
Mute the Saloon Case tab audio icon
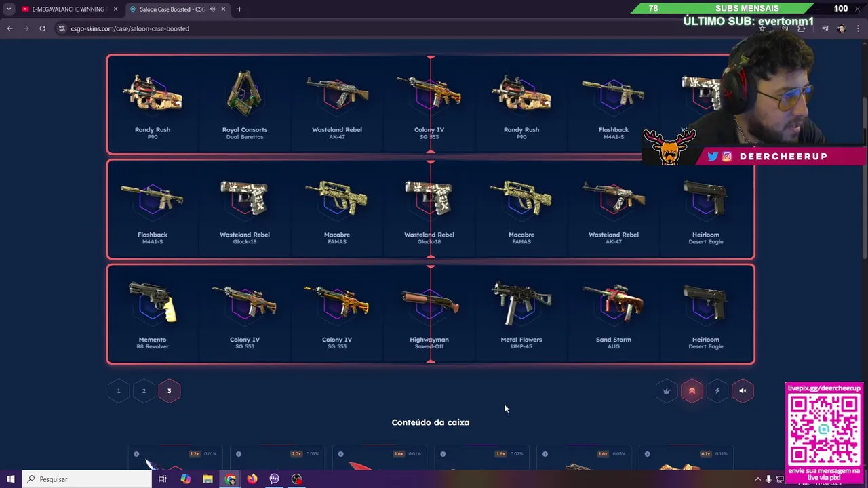[212, 9]
